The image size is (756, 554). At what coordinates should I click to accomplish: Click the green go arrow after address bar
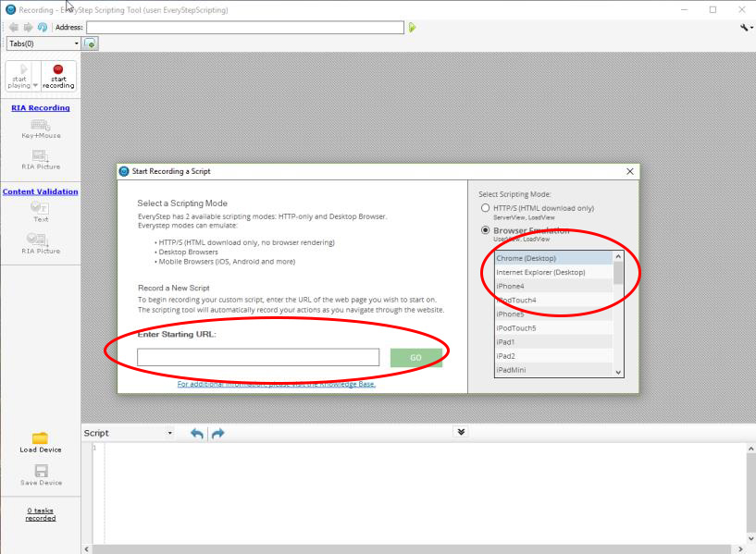click(x=412, y=28)
